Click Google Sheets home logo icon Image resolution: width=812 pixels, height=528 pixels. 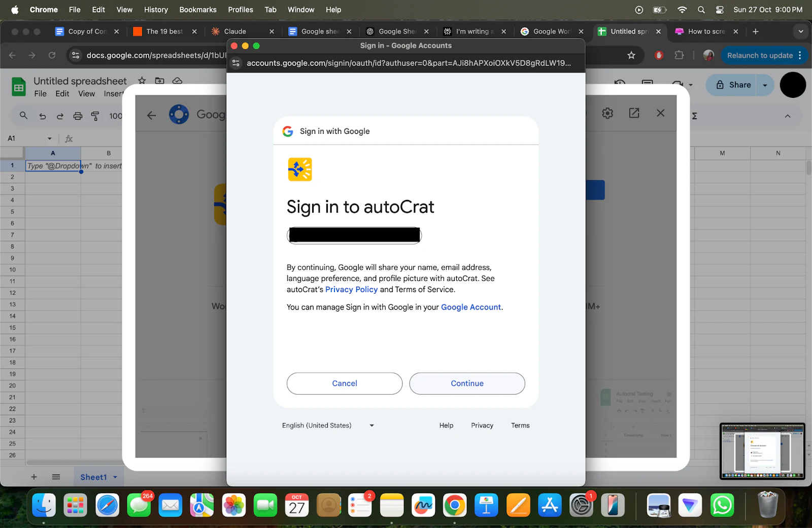click(x=19, y=87)
